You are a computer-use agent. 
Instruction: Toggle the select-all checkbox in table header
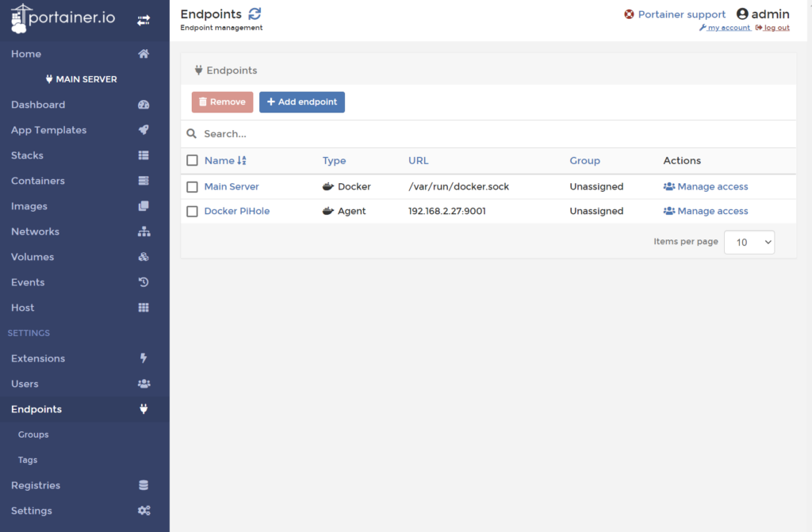(192, 161)
